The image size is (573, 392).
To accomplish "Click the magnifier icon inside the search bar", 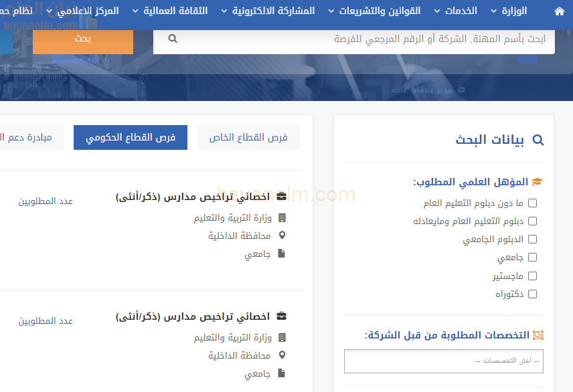I will (x=173, y=39).
